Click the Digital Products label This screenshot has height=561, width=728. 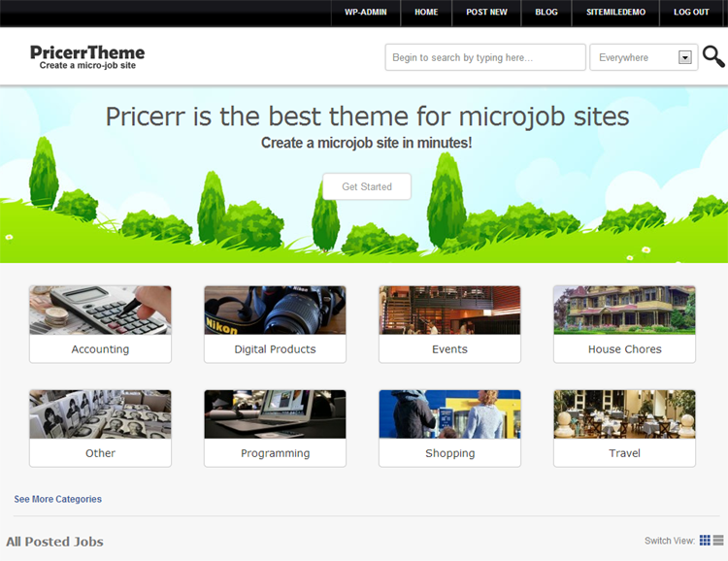pos(275,349)
